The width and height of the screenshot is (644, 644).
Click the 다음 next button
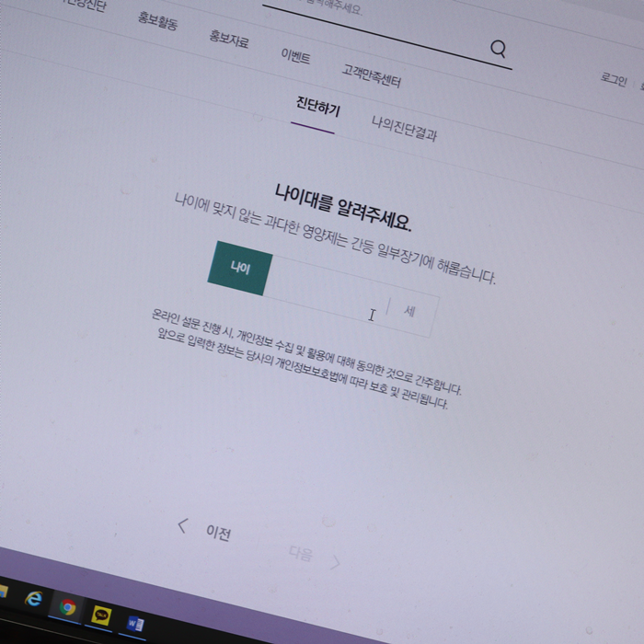[315, 557]
